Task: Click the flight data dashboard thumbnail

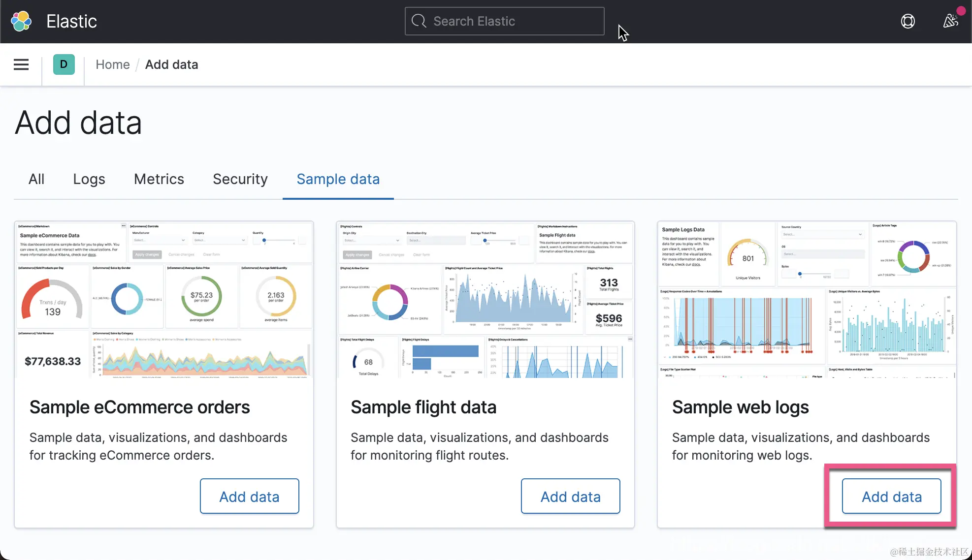Action: click(486, 300)
